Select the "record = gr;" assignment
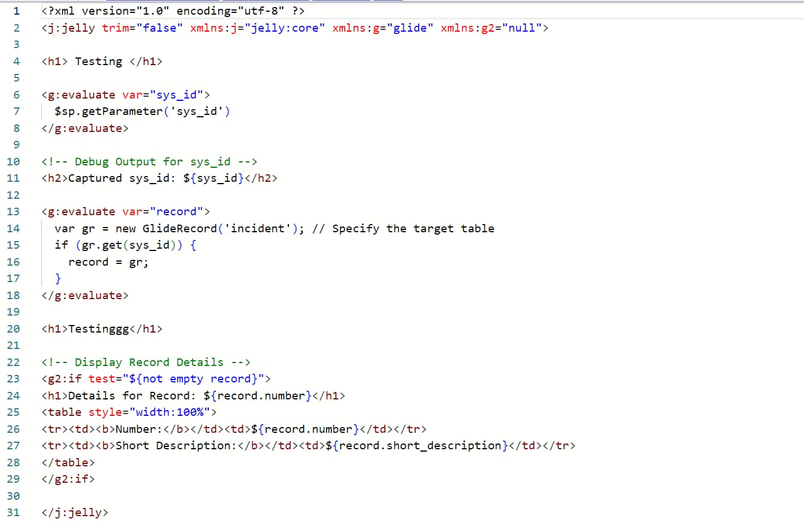This screenshot has width=804, height=532. click(108, 262)
